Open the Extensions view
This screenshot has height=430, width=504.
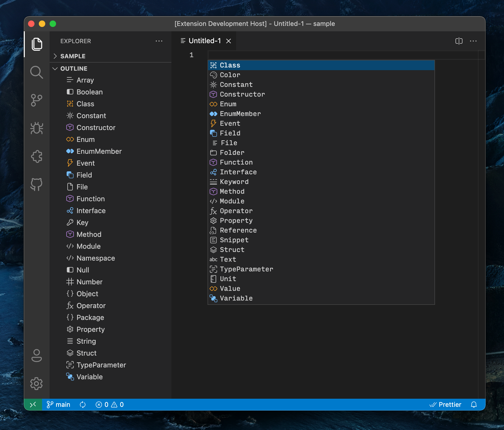37,156
